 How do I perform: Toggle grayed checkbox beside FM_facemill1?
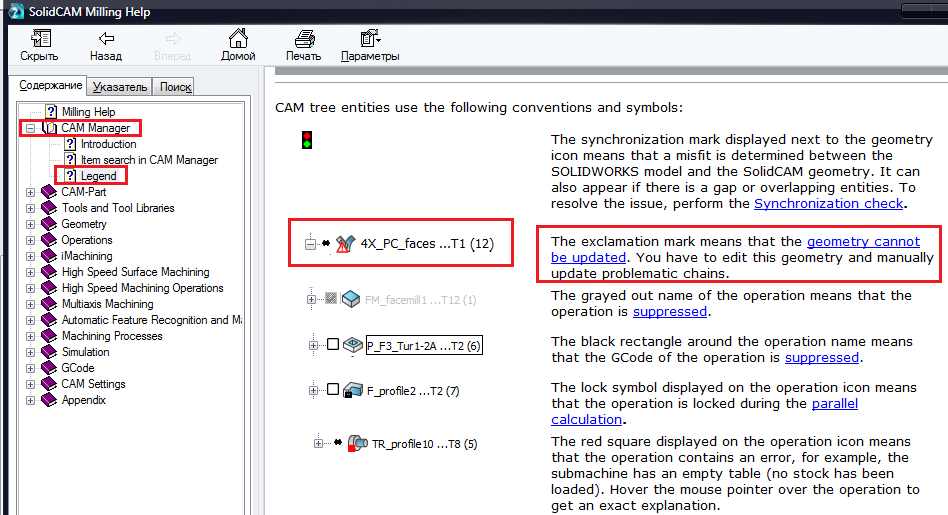click(x=331, y=298)
